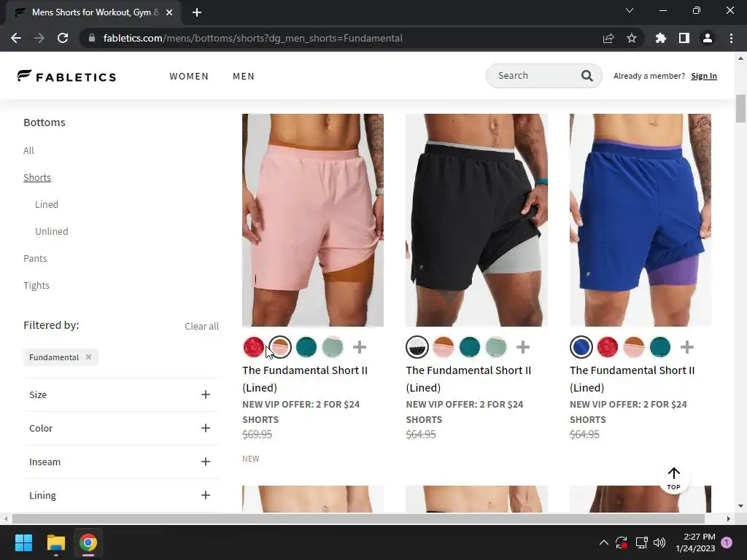
Task: Open the pink Fundamental Short II title link
Action: coord(305,378)
